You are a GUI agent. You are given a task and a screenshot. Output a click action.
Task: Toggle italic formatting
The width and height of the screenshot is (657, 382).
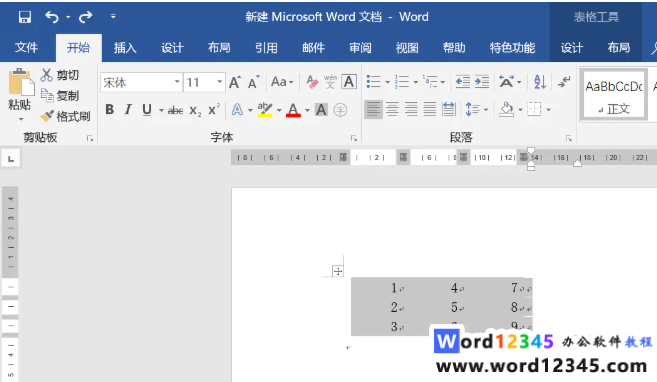pos(128,110)
